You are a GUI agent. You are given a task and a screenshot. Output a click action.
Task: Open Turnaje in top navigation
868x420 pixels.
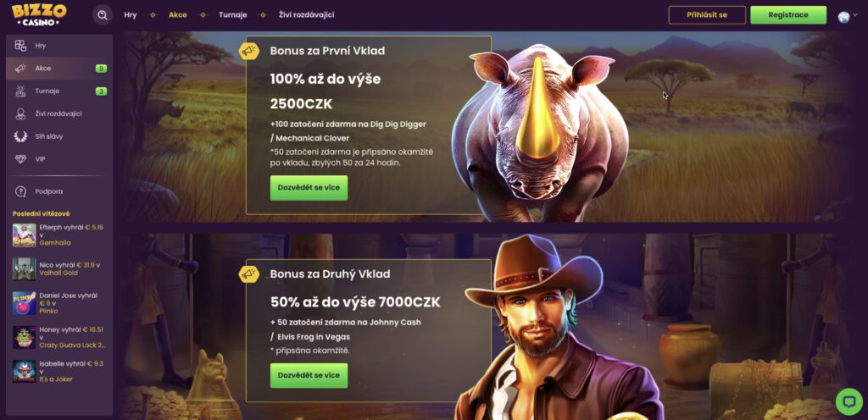[x=233, y=15]
